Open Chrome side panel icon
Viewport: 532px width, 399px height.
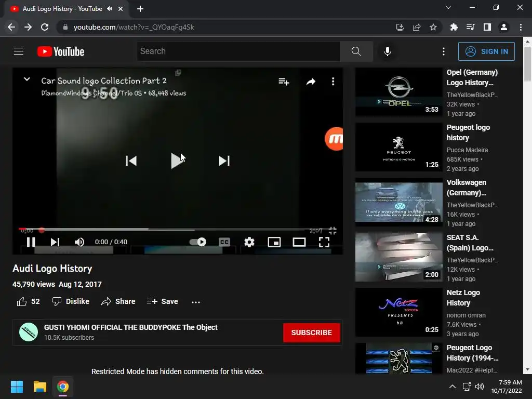click(x=487, y=27)
